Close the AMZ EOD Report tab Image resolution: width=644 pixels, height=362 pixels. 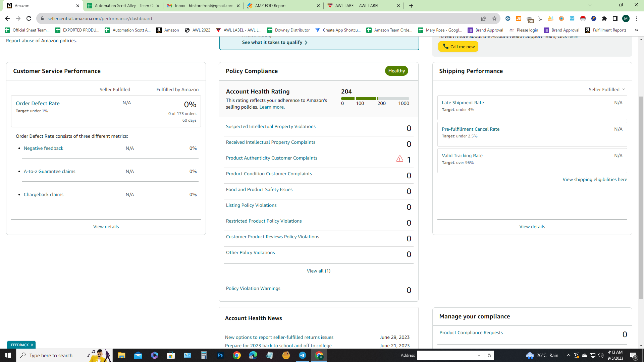[x=318, y=6]
